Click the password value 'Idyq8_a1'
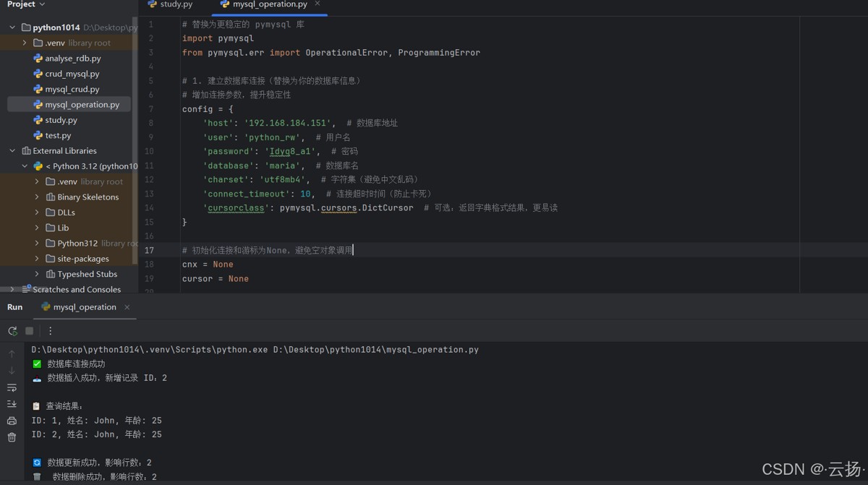Image resolution: width=868 pixels, height=485 pixels. (x=292, y=151)
